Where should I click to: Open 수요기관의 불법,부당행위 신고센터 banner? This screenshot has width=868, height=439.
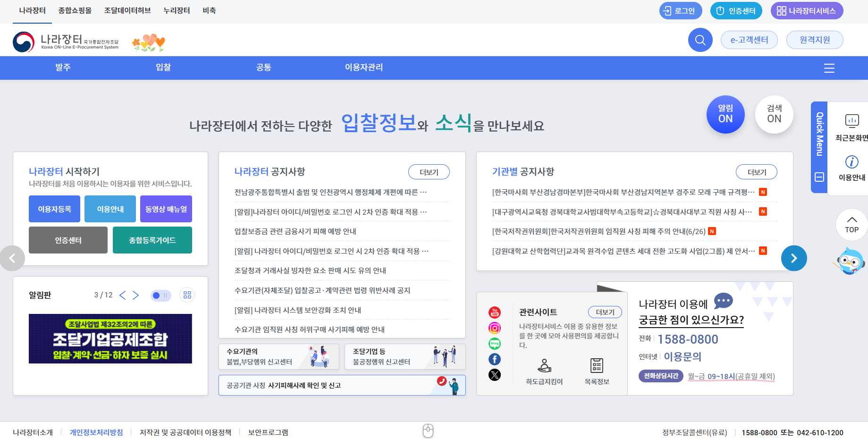(279, 356)
